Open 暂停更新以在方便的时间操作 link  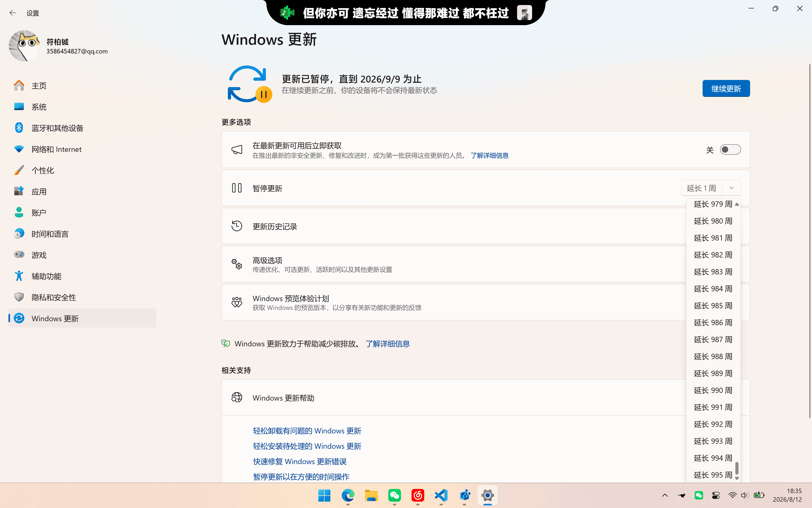(x=301, y=477)
